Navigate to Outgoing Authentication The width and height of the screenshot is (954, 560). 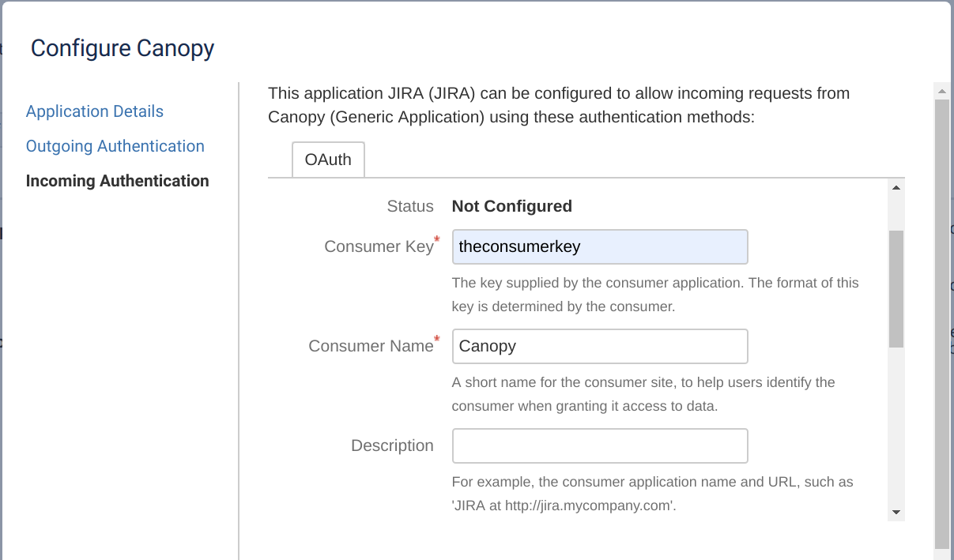tap(115, 146)
